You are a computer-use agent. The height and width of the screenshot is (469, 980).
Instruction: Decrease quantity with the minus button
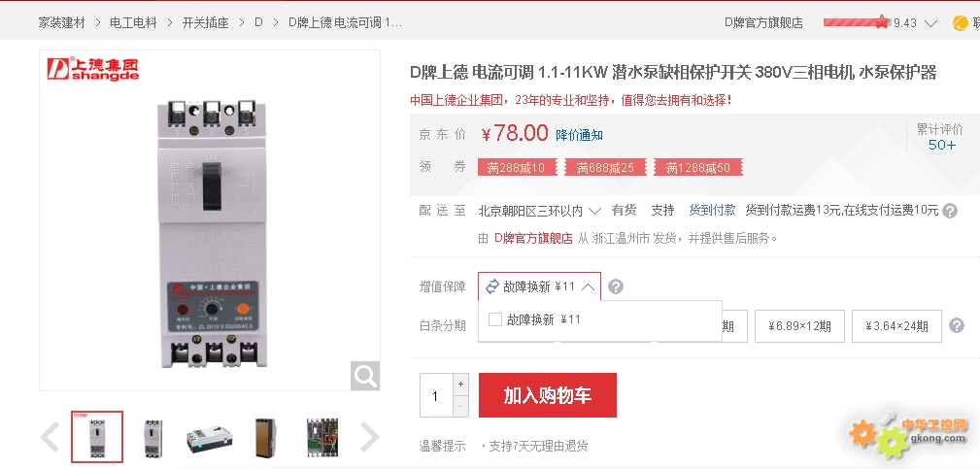pyautogui.click(x=460, y=406)
